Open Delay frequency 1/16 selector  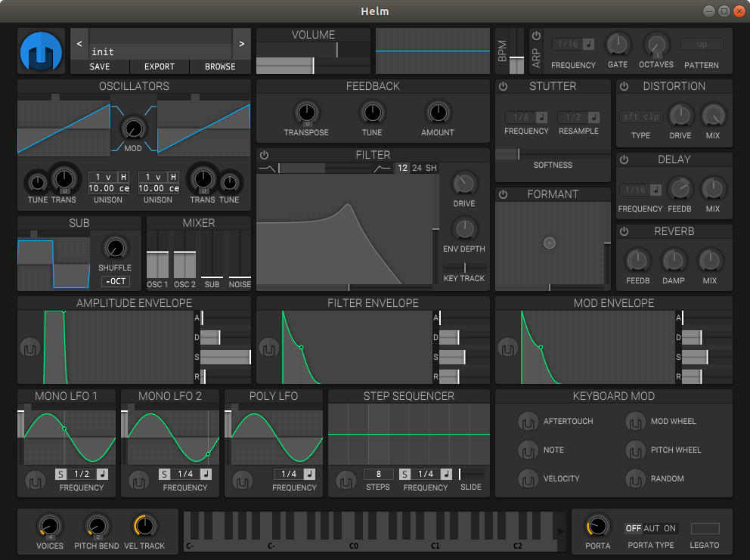click(635, 190)
